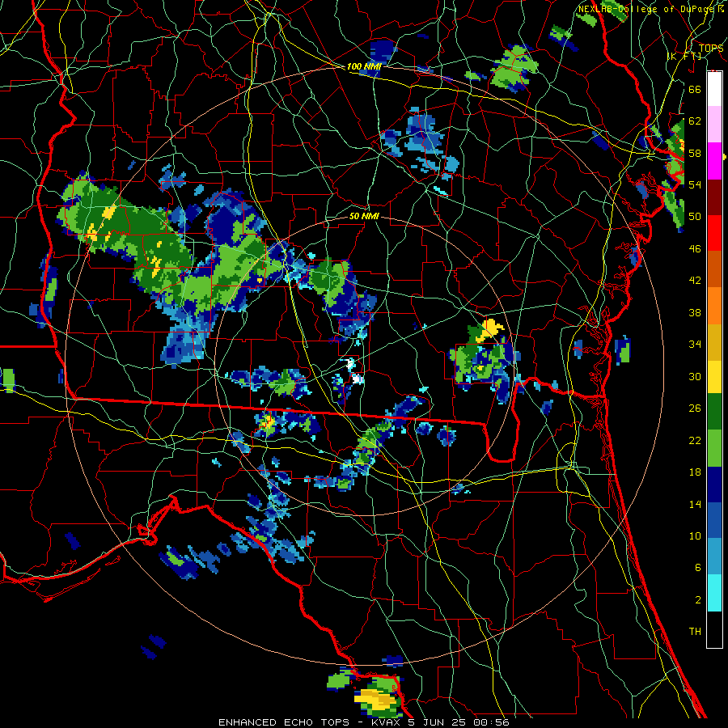Click the bright red legend swatch
Screen dimensions: 728x728
[714, 233]
